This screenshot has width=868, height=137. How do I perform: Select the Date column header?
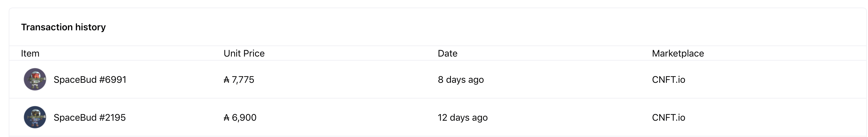447,54
